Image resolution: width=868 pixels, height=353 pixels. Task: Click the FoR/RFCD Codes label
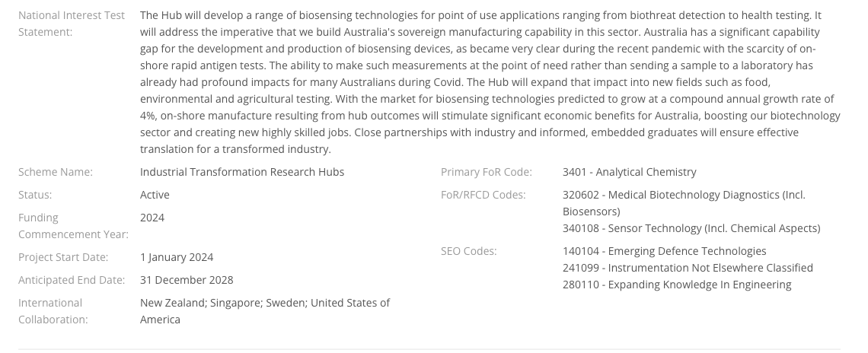coord(483,195)
